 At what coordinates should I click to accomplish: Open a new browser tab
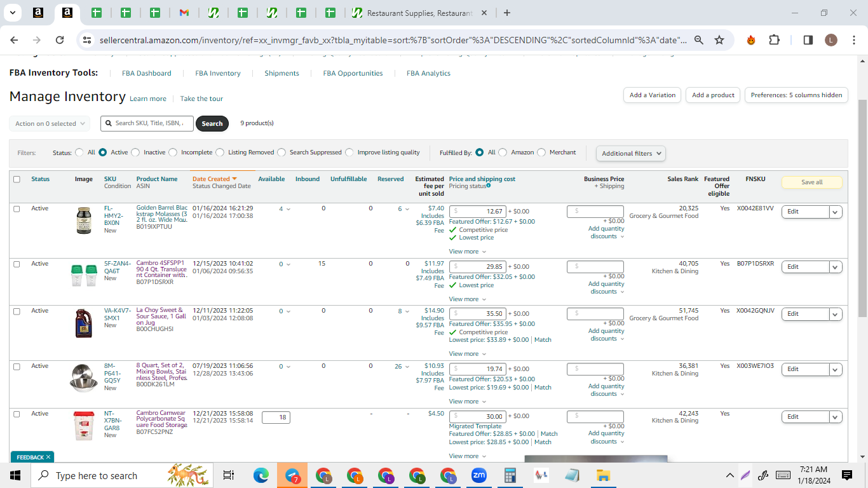[x=506, y=13]
